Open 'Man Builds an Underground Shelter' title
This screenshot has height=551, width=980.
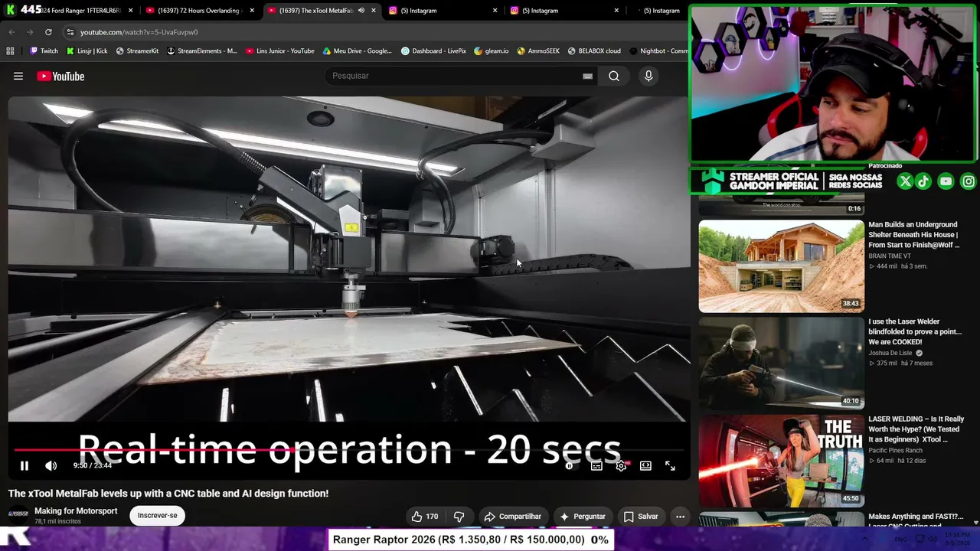[x=913, y=235]
